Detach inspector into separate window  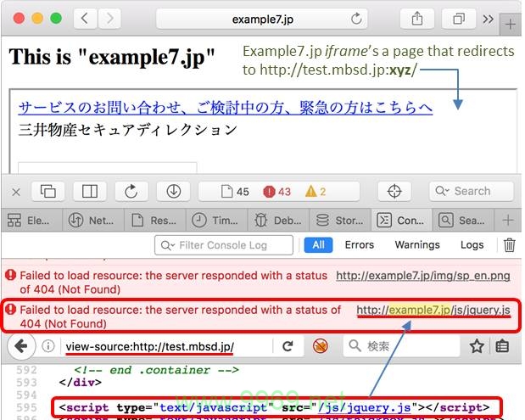pyautogui.click(x=47, y=192)
